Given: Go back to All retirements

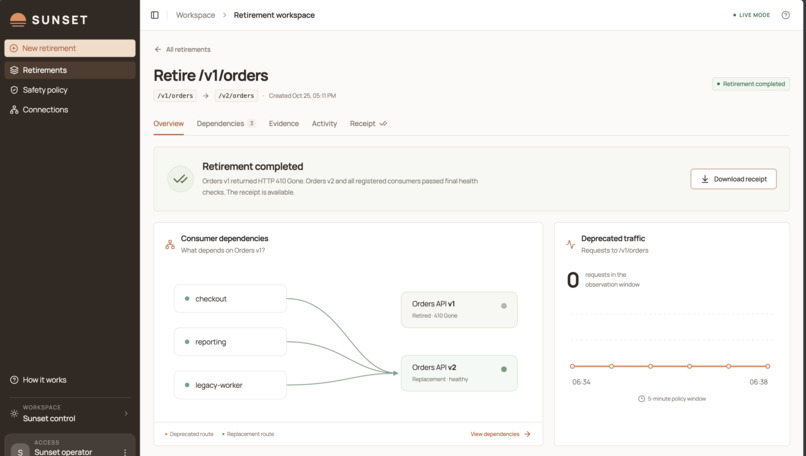Looking at the screenshot, I should coord(182,49).
